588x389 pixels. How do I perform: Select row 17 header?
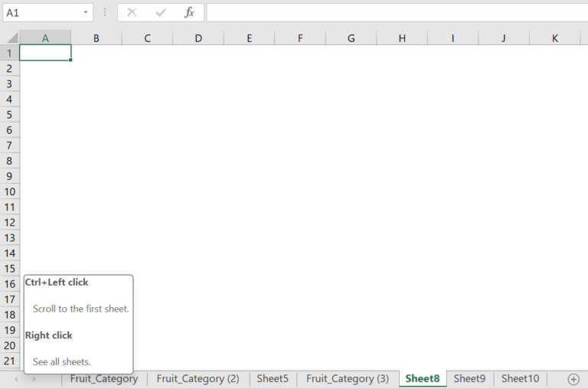coord(10,299)
